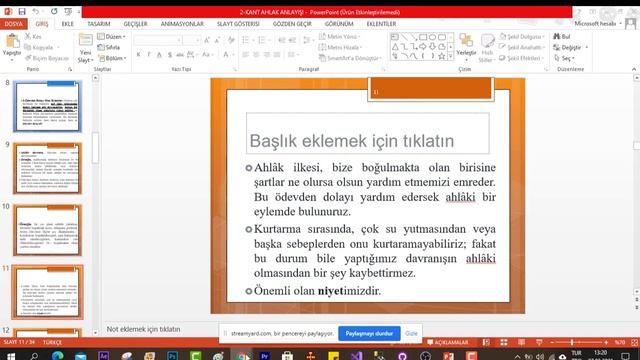Open the Düzen layout dropdown

pos(111,37)
